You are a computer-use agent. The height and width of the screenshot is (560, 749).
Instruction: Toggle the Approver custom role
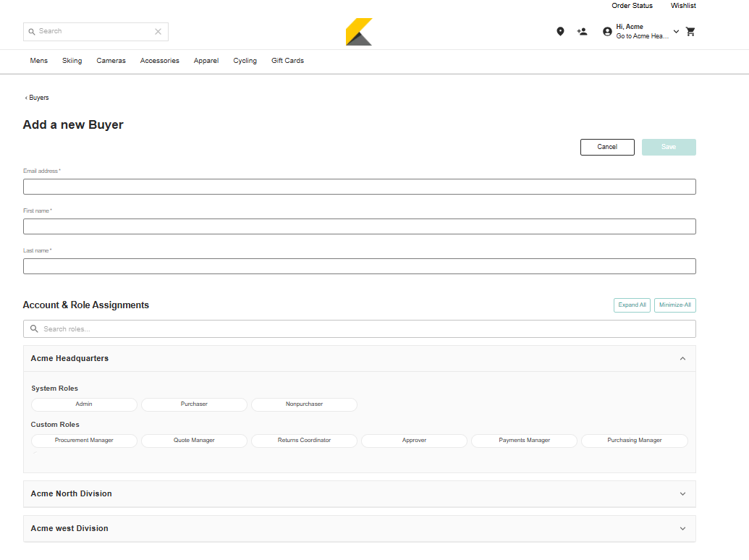[x=414, y=441]
